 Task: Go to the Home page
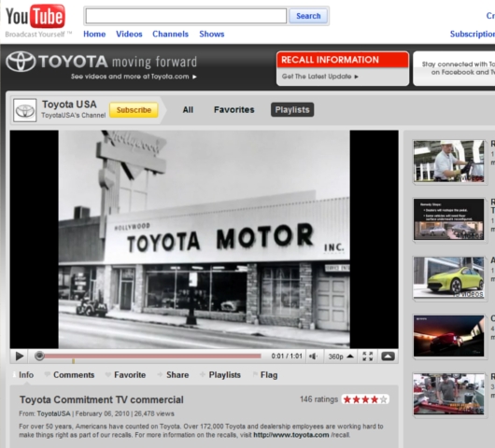pos(94,35)
